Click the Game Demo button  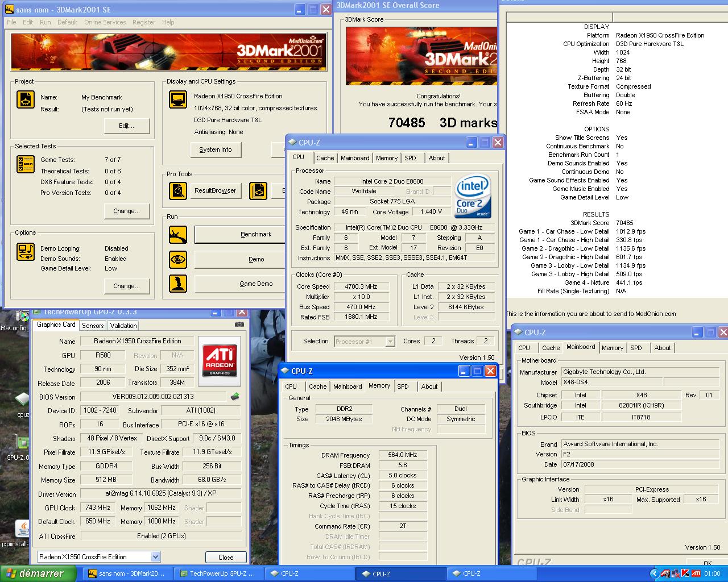[240, 284]
